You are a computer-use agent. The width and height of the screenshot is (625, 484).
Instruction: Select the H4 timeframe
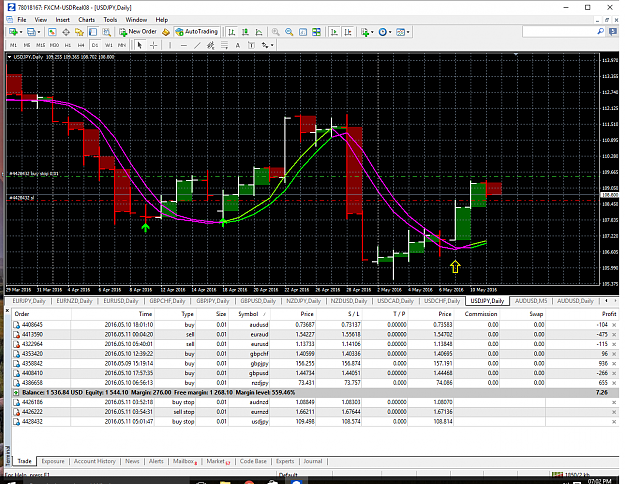(81, 45)
